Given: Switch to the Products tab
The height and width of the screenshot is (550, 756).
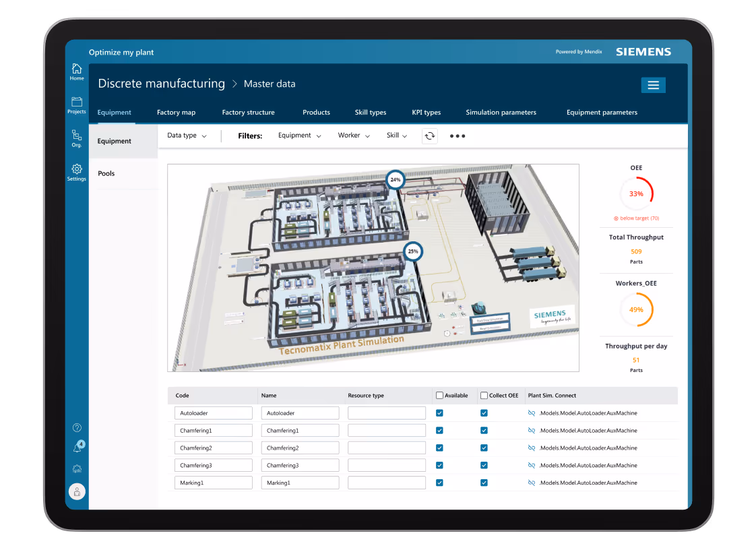Looking at the screenshot, I should pos(316,113).
